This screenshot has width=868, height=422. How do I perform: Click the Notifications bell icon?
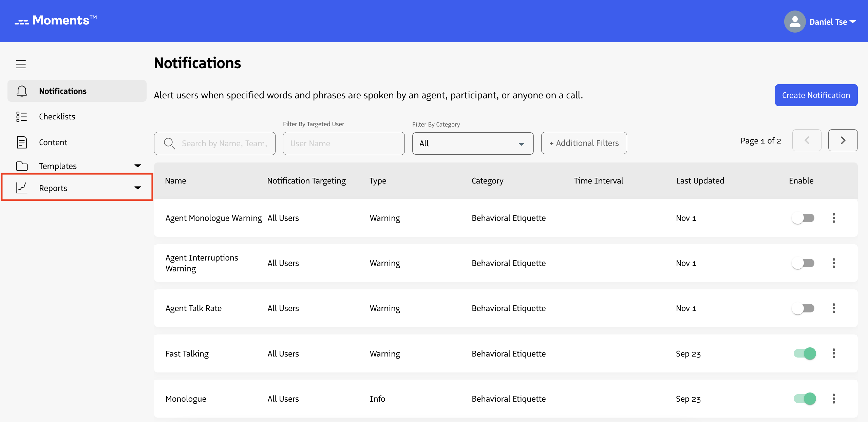[22, 91]
